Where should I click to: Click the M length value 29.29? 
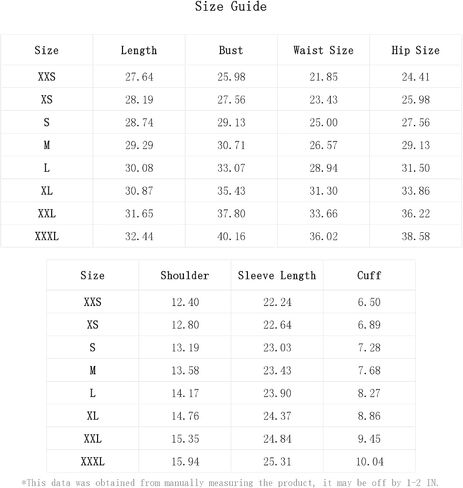139,145
